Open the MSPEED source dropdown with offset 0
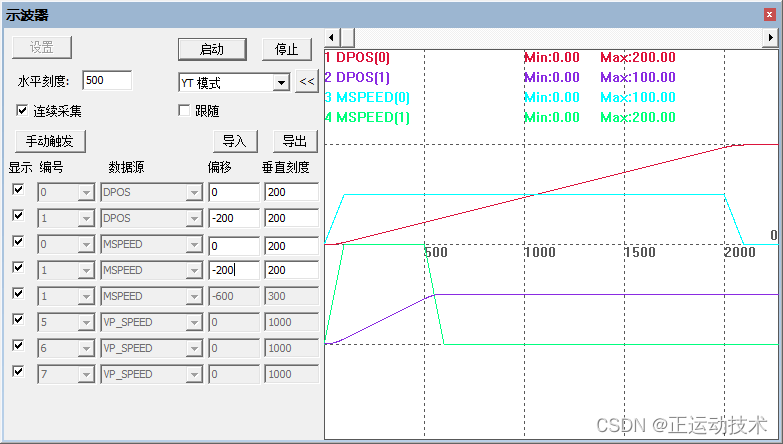This screenshot has height=444, width=783. coord(193,244)
